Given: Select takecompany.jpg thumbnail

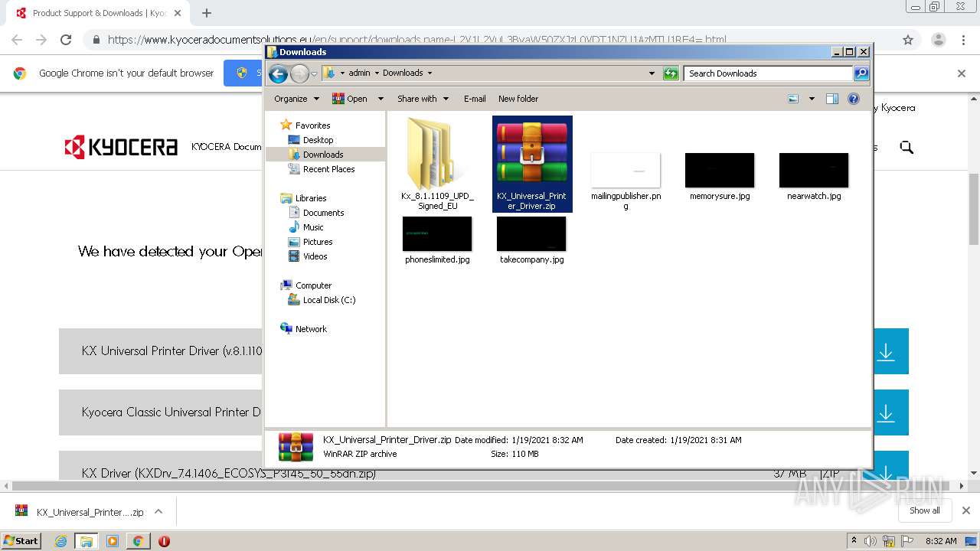Looking at the screenshot, I should (531, 233).
